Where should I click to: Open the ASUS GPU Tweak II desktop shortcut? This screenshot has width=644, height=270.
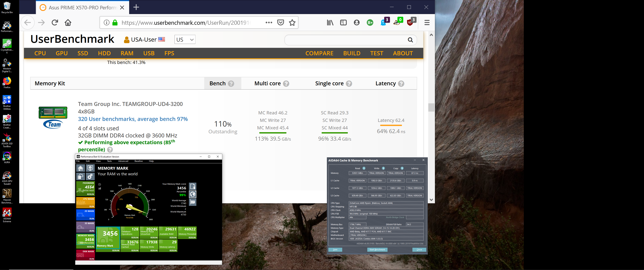[x=7, y=178]
